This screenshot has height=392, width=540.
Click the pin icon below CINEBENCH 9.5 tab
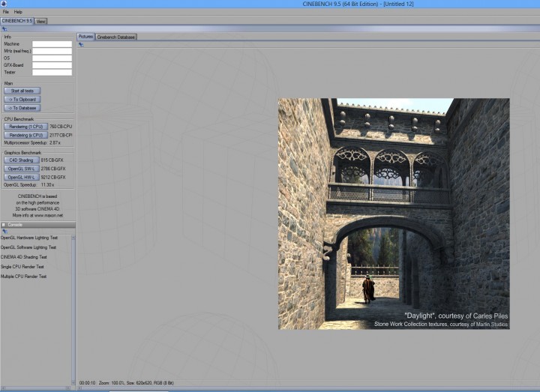4,29
